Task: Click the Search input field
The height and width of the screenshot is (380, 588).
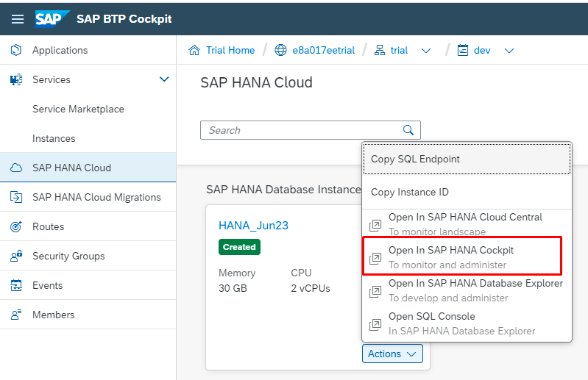Action: [x=310, y=130]
